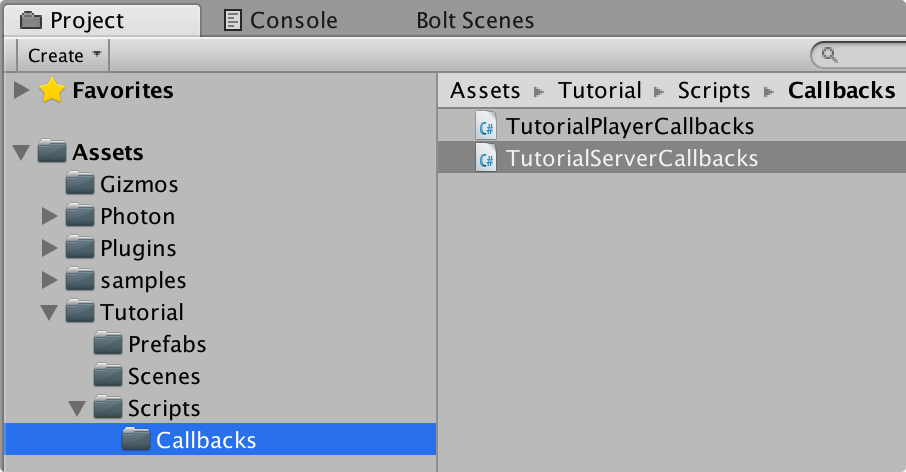Switch to the Console tab
This screenshot has height=472, width=906.
pyautogui.click(x=280, y=20)
